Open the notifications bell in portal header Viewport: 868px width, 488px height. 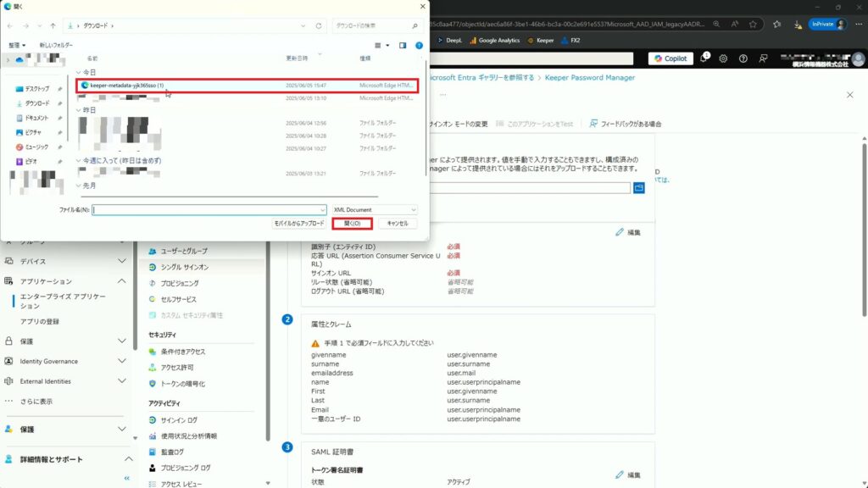click(704, 58)
